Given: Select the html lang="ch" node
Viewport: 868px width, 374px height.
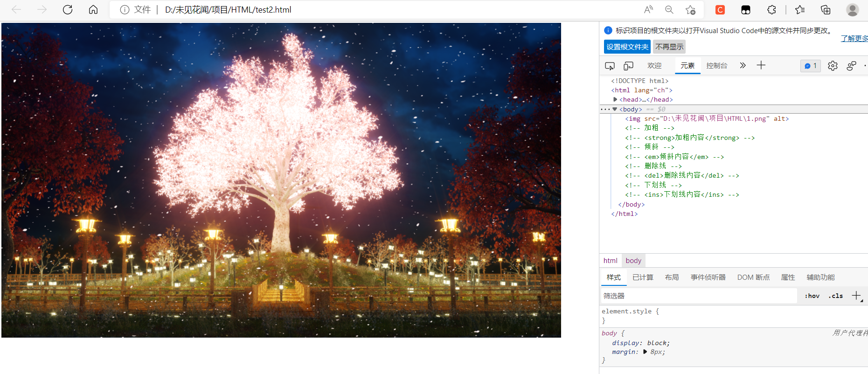Looking at the screenshot, I should click(x=642, y=90).
